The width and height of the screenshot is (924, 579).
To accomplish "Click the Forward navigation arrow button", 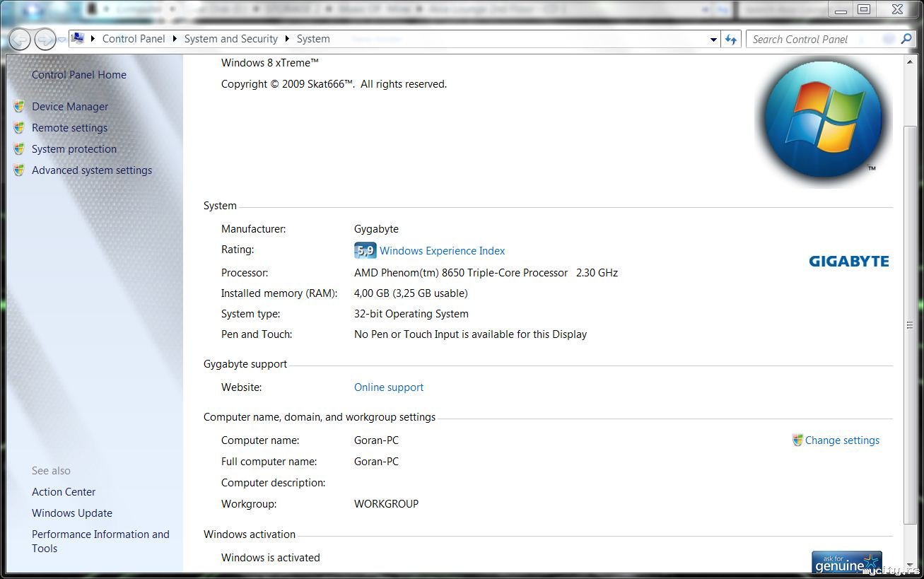I will (x=45, y=40).
